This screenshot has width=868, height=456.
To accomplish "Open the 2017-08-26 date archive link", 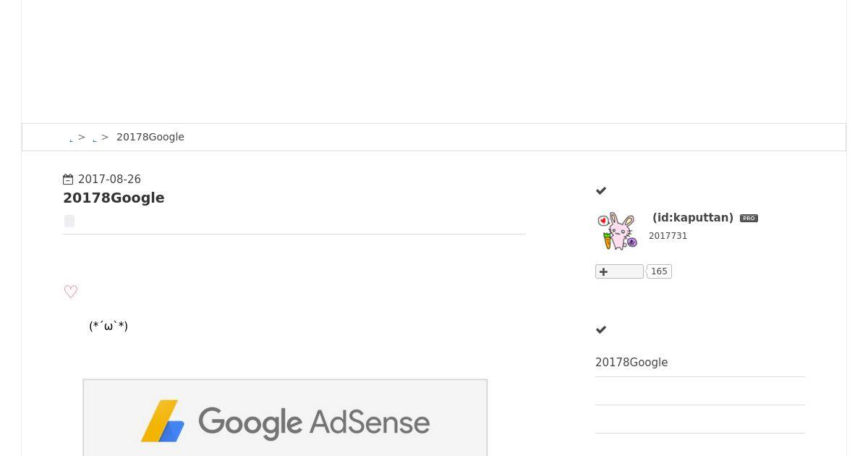I will pyautogui.click(x=109, y=180).
